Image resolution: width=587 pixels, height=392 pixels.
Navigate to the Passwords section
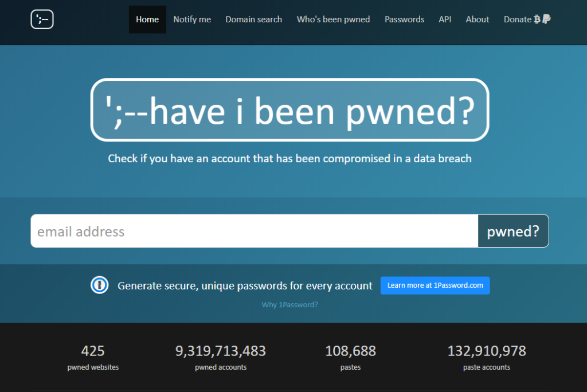point(404,19)
